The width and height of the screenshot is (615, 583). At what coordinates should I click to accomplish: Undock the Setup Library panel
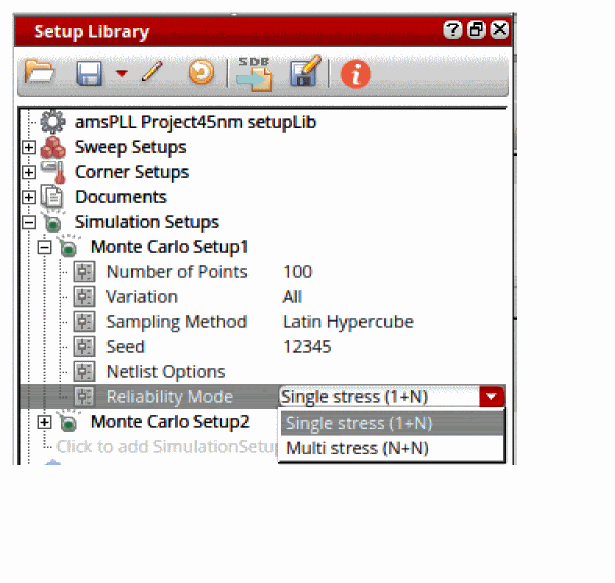tap(477, 30)
